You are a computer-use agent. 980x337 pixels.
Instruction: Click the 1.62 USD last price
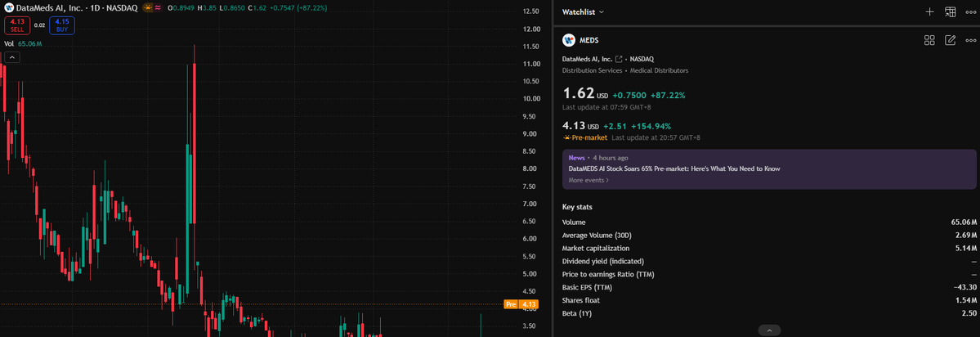coord(585,95)
